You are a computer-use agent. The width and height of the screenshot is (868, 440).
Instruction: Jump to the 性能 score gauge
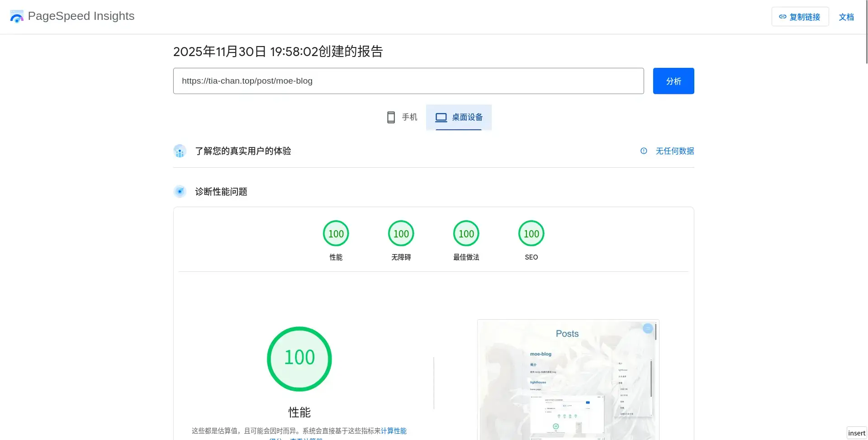[x=336, y=234]
